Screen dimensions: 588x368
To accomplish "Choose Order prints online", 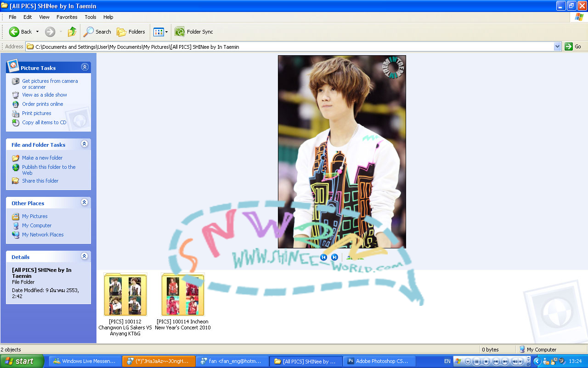I will click(x=43, y=104).
